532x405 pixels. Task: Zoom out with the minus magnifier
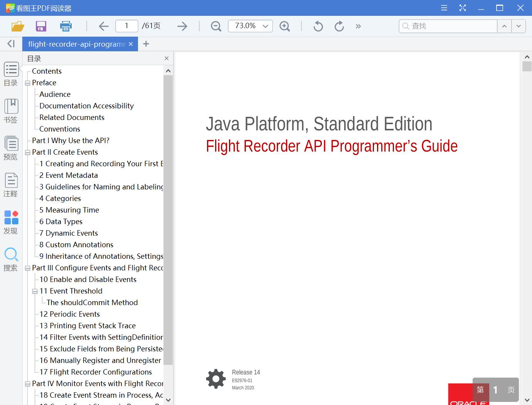[x=216, y=26]
